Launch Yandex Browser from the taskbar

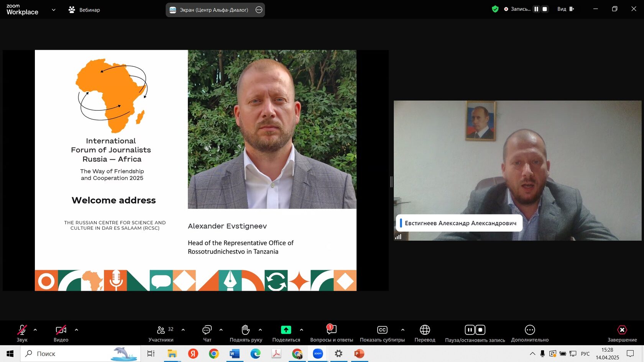pyautogui.click(x=193, y=354)
